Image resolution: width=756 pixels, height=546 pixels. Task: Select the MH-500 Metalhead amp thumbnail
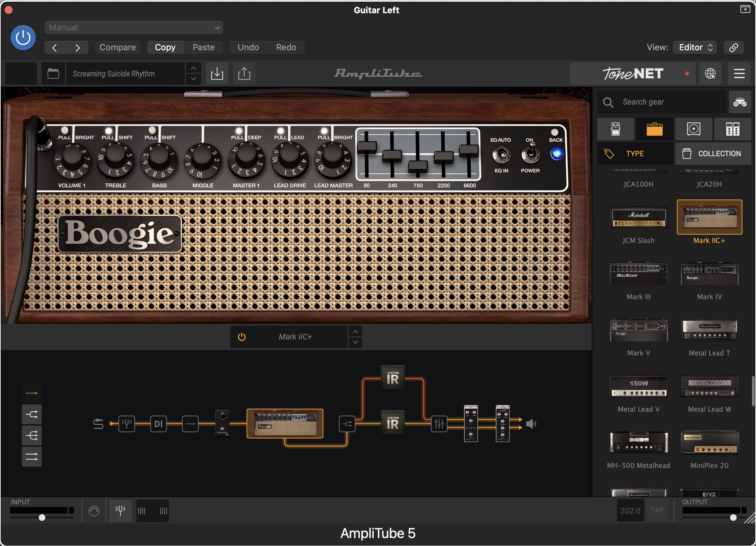tap(638, 442)
